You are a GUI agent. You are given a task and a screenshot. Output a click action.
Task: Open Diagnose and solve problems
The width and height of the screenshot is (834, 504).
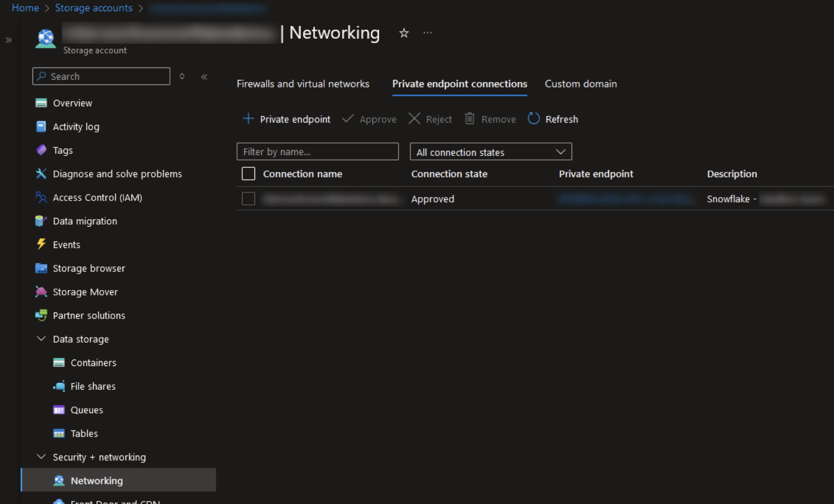(x=117, y=173)
